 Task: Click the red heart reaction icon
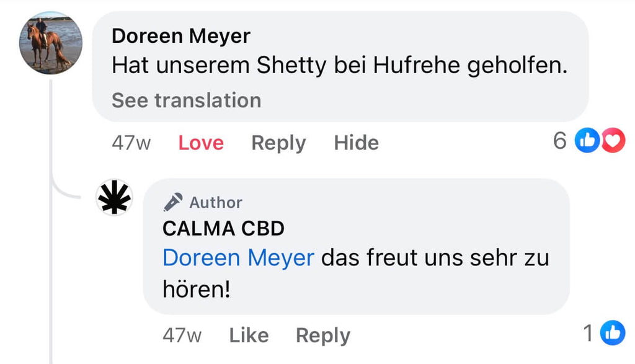613,142
